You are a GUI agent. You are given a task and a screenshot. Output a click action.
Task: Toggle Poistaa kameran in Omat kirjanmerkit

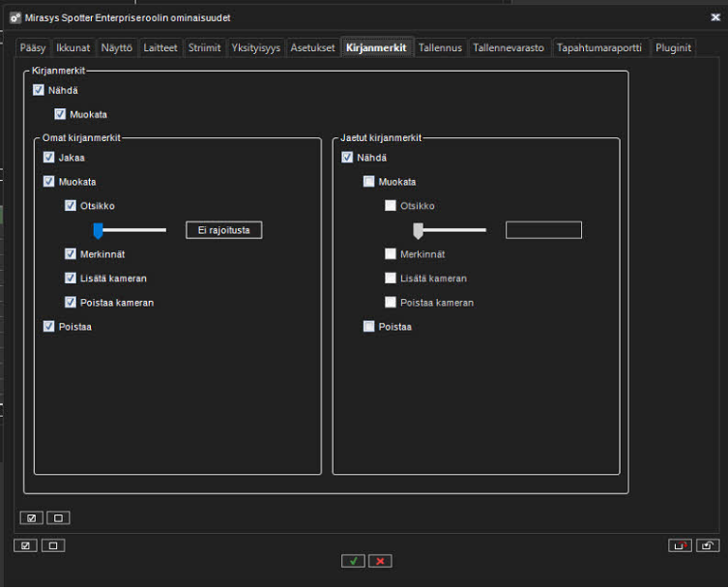coord(71,302)
